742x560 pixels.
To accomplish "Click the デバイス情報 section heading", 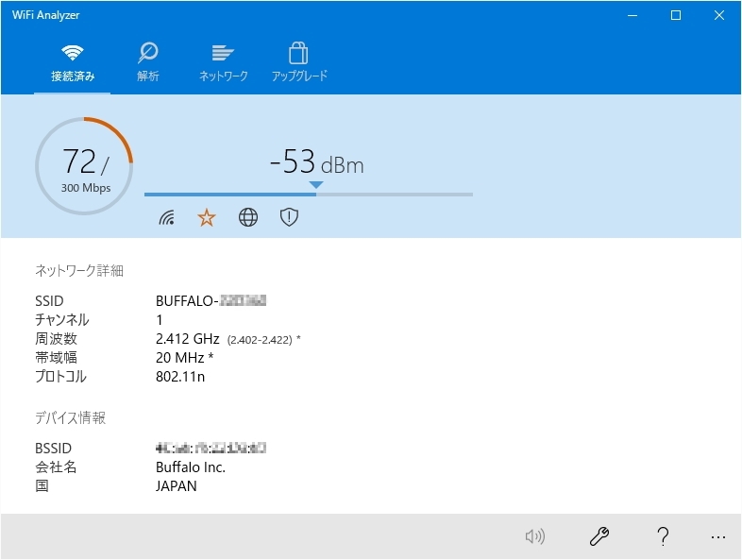I will [x=70, y=418].
